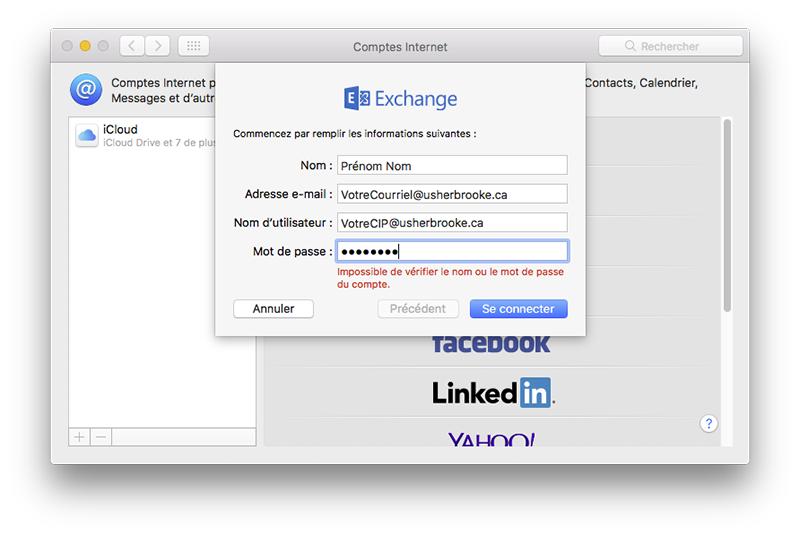The height and width of the screenshot is (536, 800).
Task: Click into the Mot de passe field
Action: click(x=451, y=252)
